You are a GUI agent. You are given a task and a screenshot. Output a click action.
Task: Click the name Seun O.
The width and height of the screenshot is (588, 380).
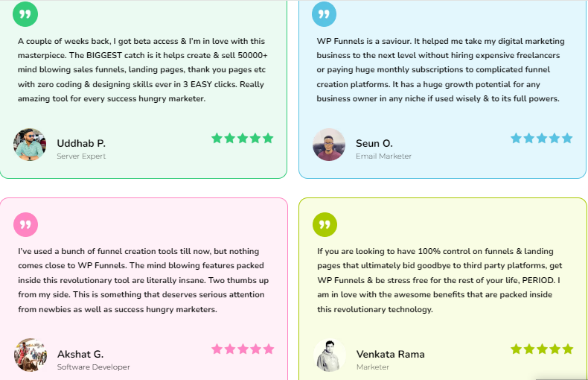[374, 143]
